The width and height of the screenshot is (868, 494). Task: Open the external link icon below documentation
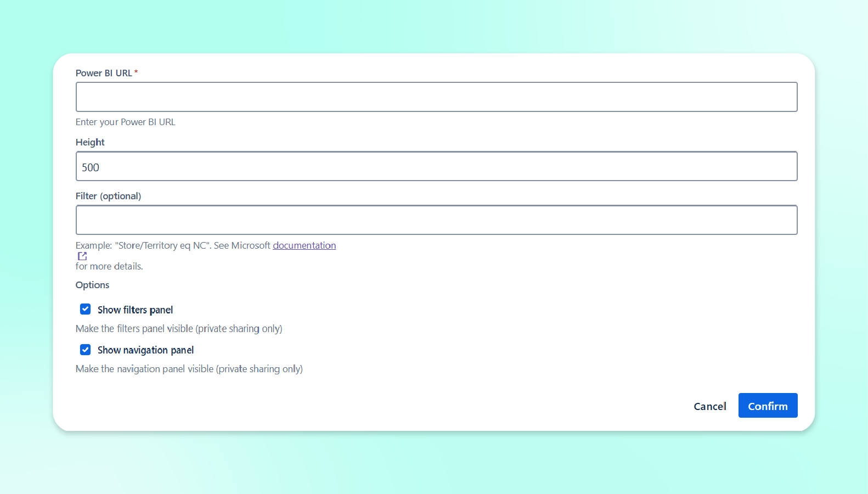coord(82,256)
